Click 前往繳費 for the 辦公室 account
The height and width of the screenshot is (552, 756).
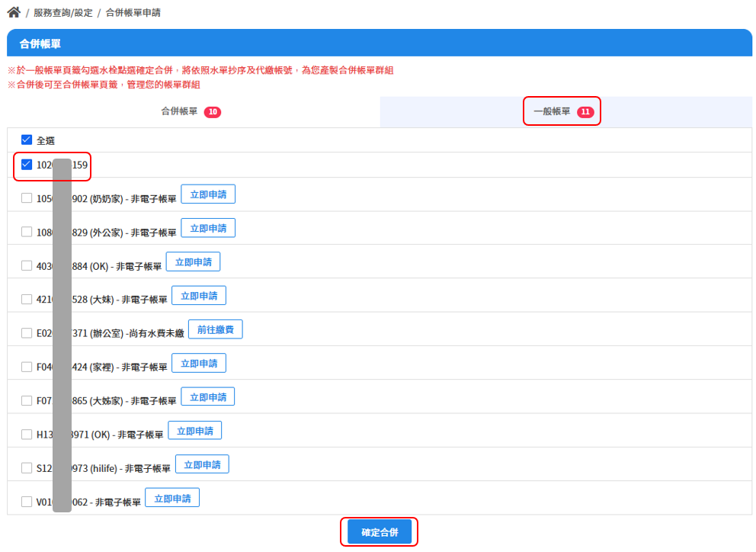(215, 329)
